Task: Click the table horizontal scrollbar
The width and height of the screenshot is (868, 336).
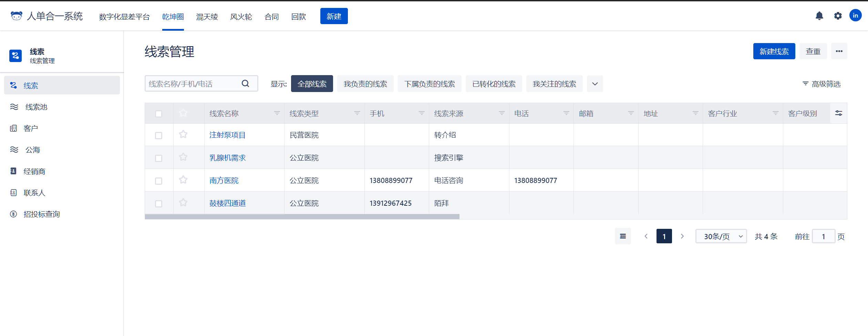Action: coord(302,216)
